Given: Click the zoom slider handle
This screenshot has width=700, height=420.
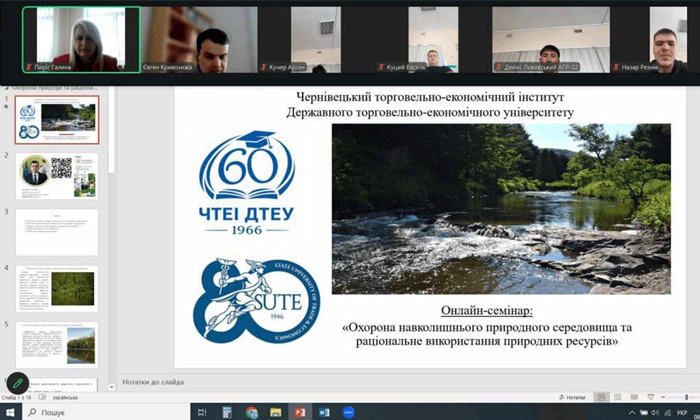Looking at the screenshot, I should (687, 397).
